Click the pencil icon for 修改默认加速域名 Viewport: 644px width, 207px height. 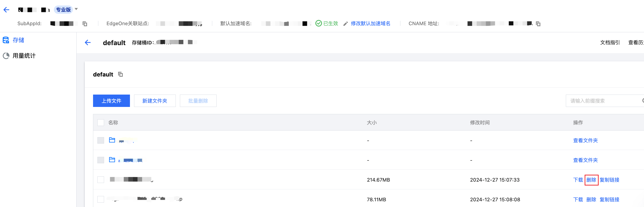[x=346, y=24]
